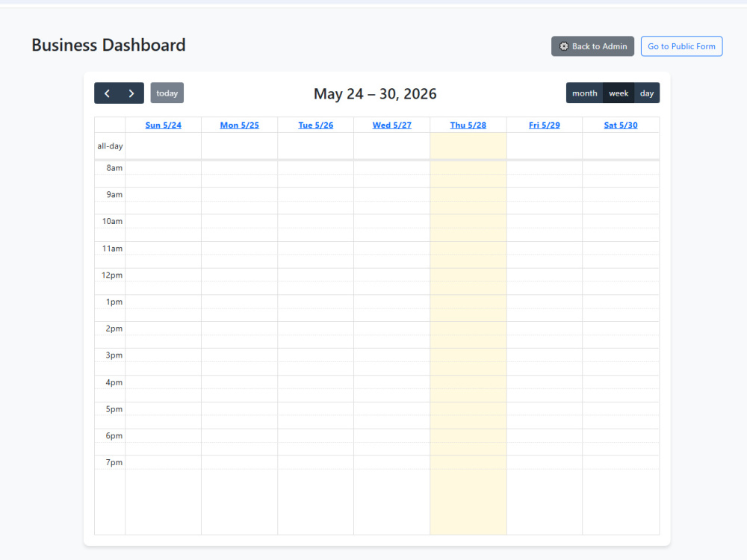Click the 1pm time label
747x560 pixels.
coord(114,302)
